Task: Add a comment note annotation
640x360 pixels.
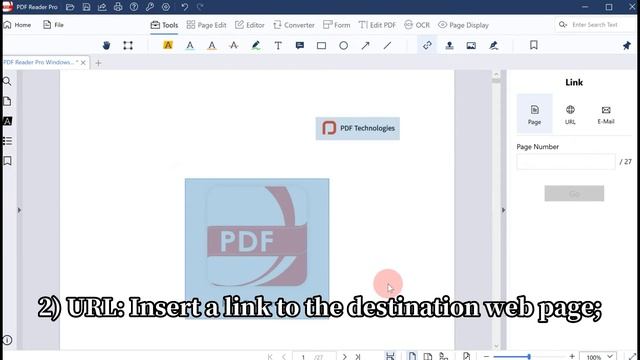Action: 300,45
